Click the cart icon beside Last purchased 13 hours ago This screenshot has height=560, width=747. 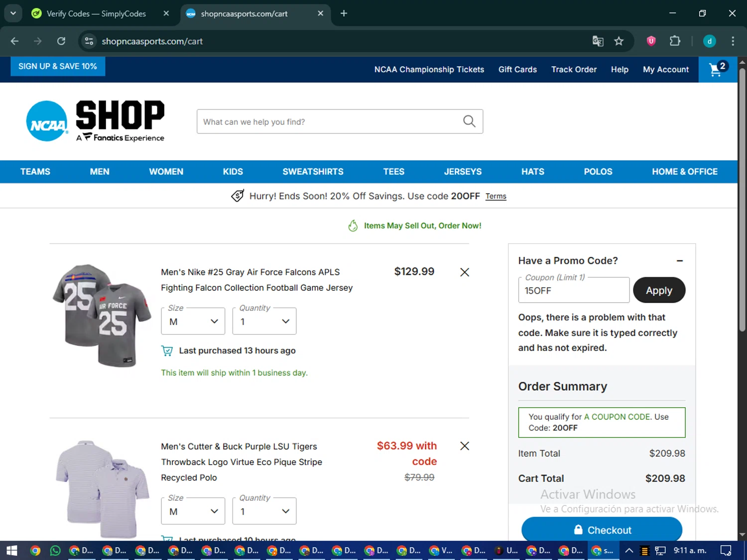pyautogui.click(x=167, y=351)
